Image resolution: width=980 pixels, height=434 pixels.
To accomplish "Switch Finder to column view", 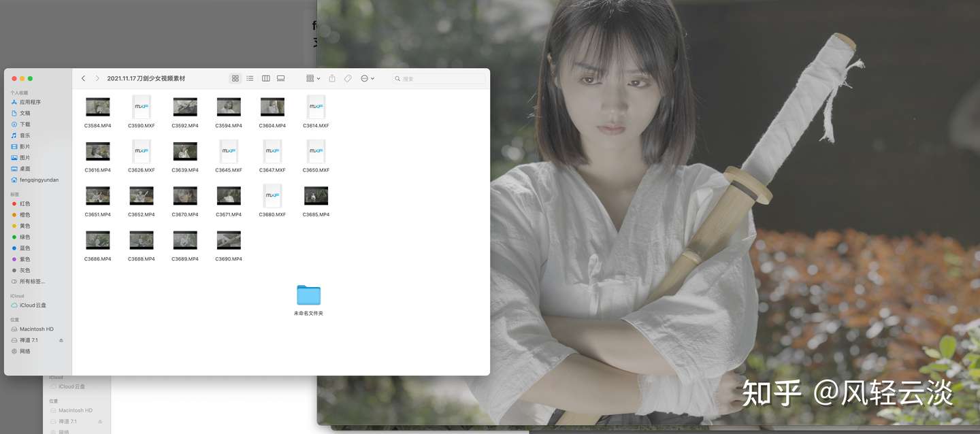I will pyautogui.click(x=266, y=78).
